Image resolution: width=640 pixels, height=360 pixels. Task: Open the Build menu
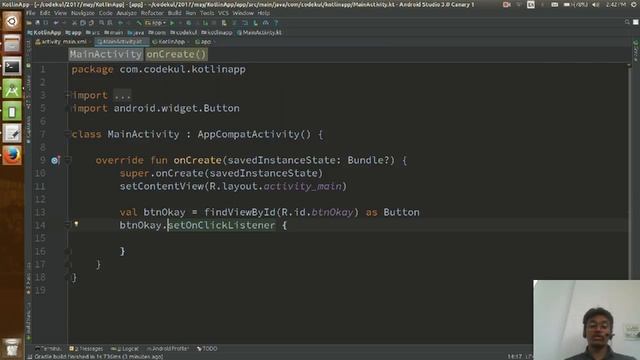pos(174,13)
